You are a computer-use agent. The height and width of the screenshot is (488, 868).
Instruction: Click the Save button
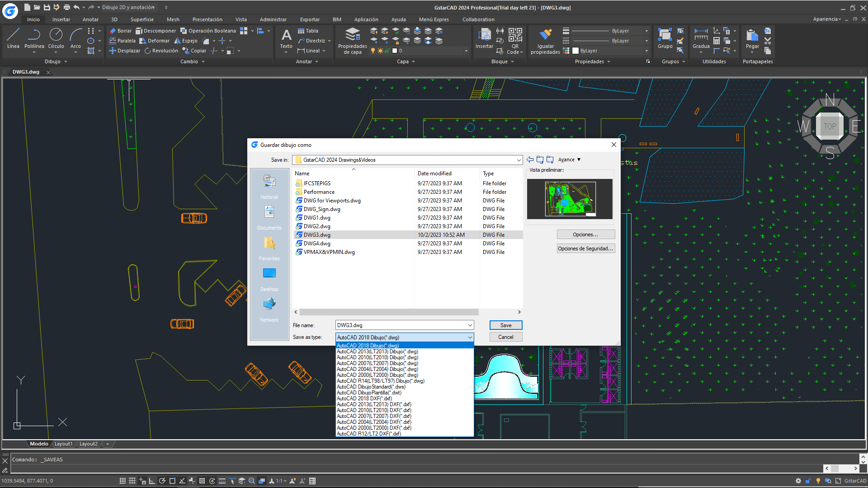[505, 325]
